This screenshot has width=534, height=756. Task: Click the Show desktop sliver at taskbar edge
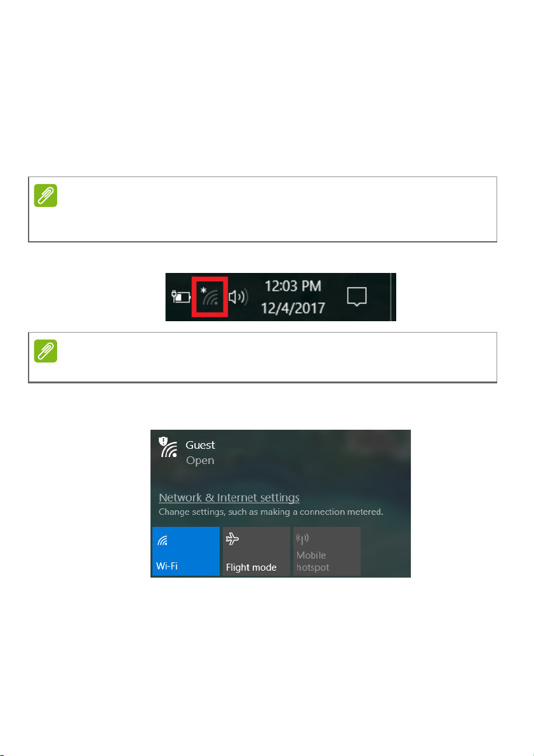point(393,297)
